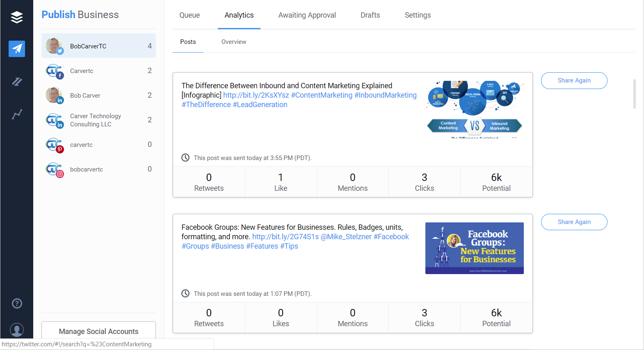Click the #ContentMarketing hashtag

(x=322, y=95)
